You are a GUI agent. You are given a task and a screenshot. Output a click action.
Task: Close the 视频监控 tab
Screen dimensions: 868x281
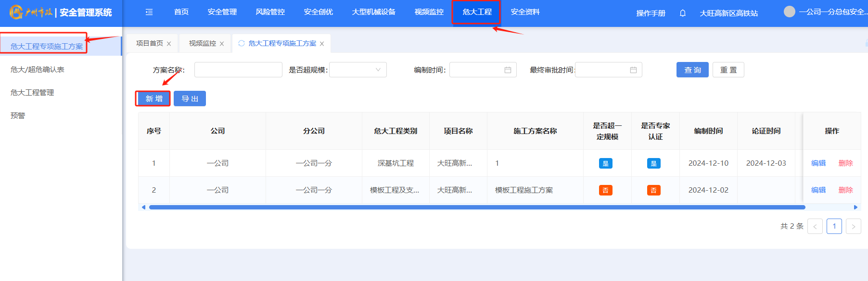pyautogui.click(x=222, y=44)
